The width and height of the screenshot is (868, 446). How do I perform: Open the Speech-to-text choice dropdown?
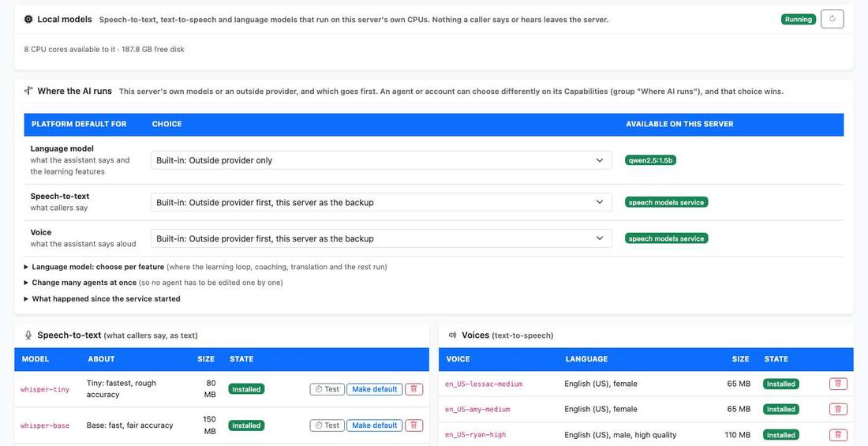coord(381,202)
